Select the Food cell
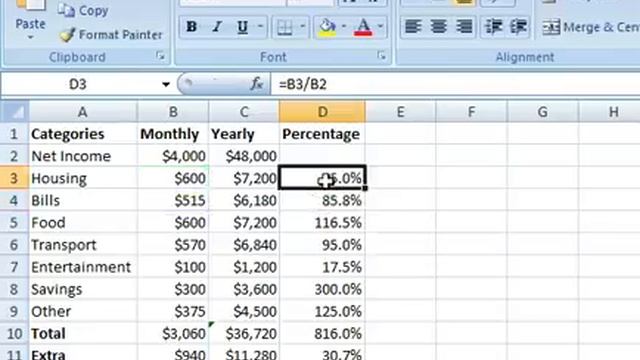This screenshot has width=640, height=360. 83,223
